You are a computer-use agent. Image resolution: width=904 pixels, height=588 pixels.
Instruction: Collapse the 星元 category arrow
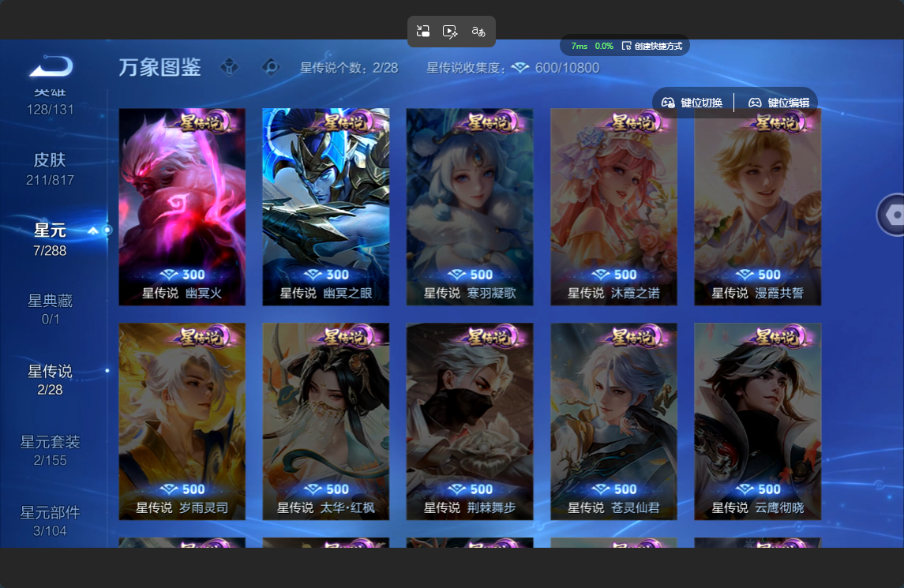click(93, 230)
